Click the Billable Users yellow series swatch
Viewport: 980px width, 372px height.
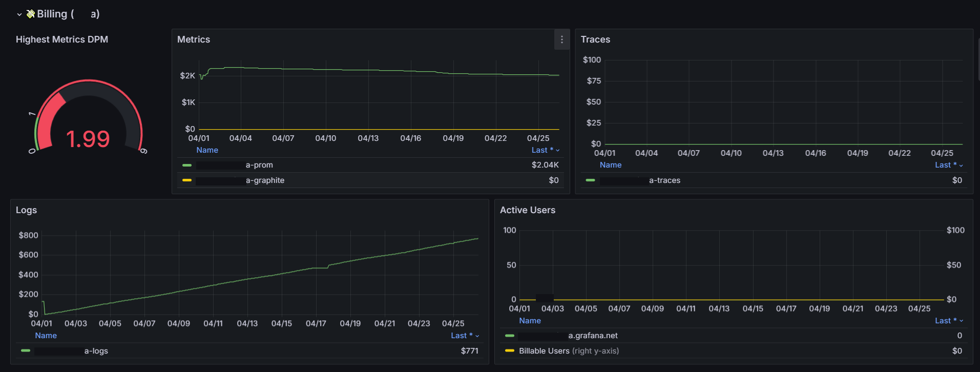point(509,351)
